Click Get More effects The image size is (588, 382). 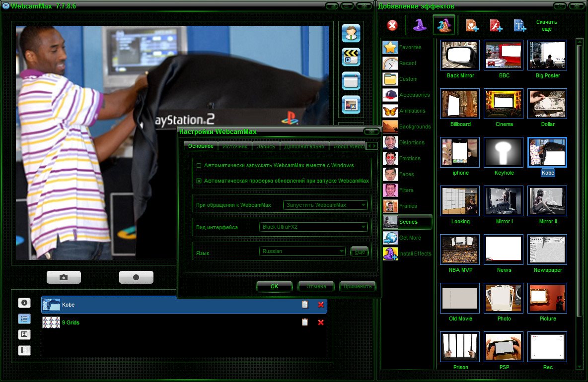[407, 238]
